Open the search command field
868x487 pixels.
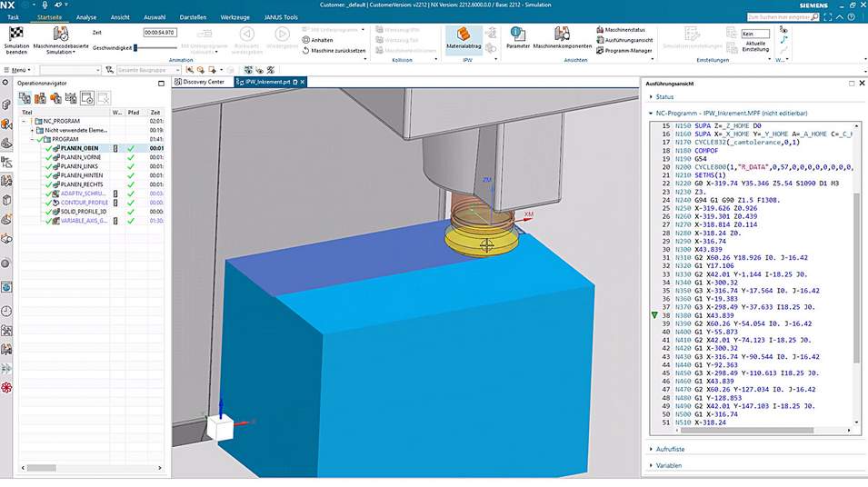pos(783,17)
